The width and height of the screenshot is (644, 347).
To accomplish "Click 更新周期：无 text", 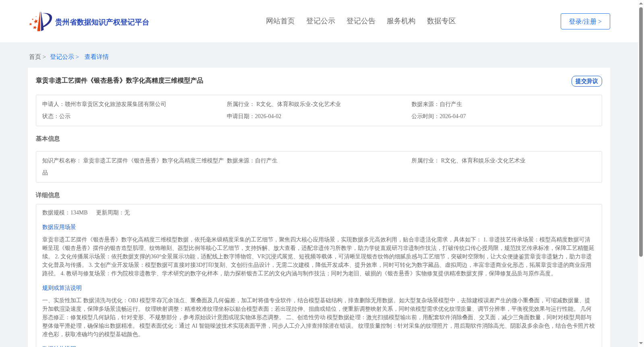I will [x=113, y=212].
